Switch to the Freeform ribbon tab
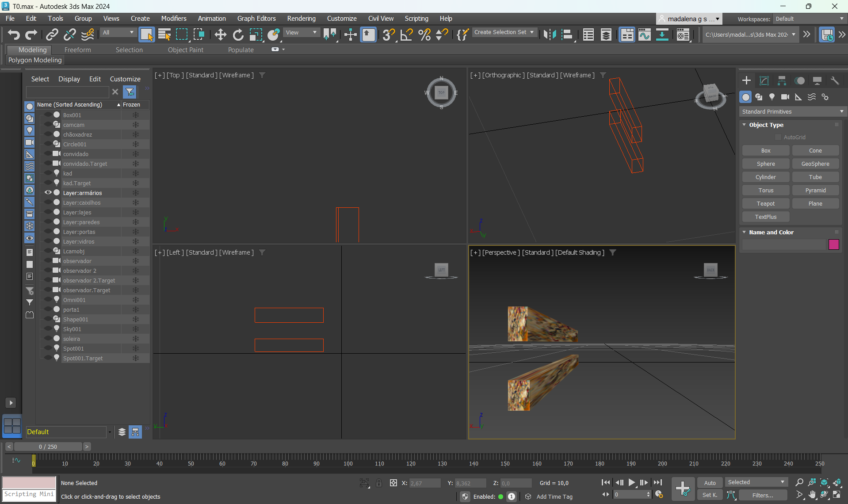The width and height of the screenshot is (848, 504). point(77,50)
